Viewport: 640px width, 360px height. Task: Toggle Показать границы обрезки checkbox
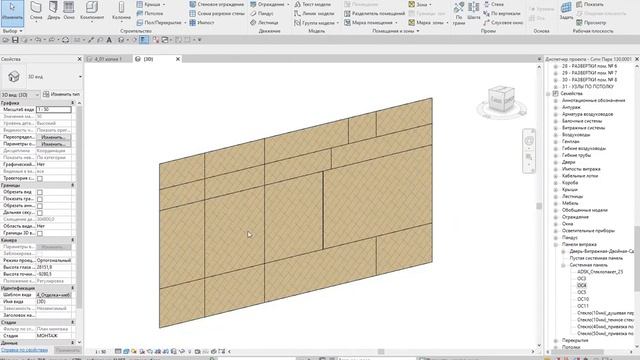40,199
